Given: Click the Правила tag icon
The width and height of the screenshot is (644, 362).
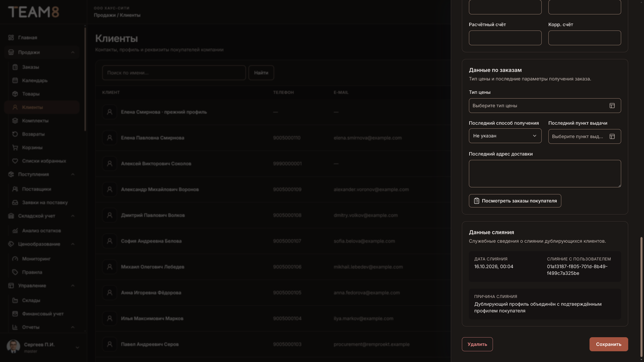Looking at the screenshot, I should (x=15, y=272).
